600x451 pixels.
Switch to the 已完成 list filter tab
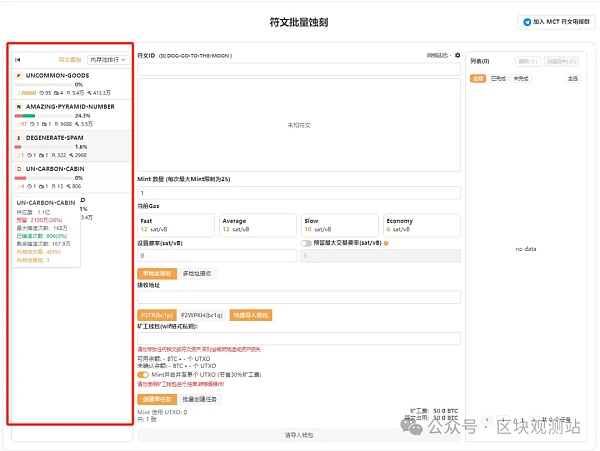tap(494, 78)
